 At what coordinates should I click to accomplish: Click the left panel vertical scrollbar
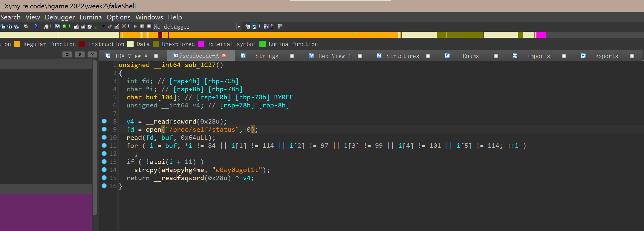(x=95, y=138)
